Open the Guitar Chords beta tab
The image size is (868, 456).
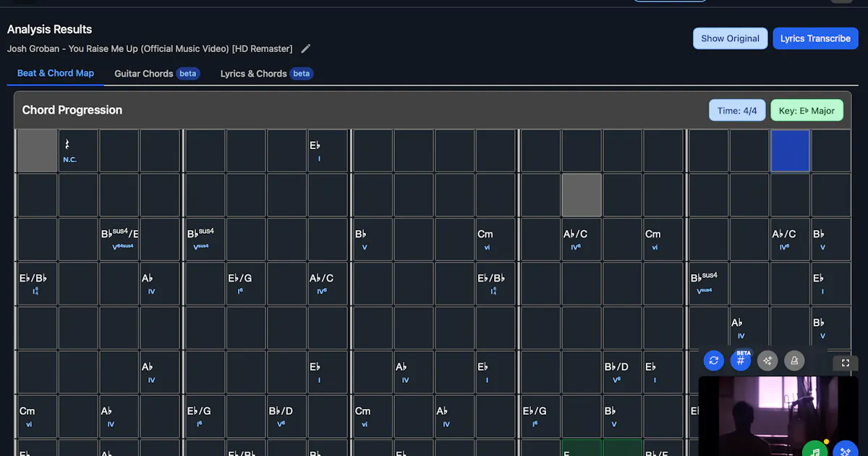point(157,73)
